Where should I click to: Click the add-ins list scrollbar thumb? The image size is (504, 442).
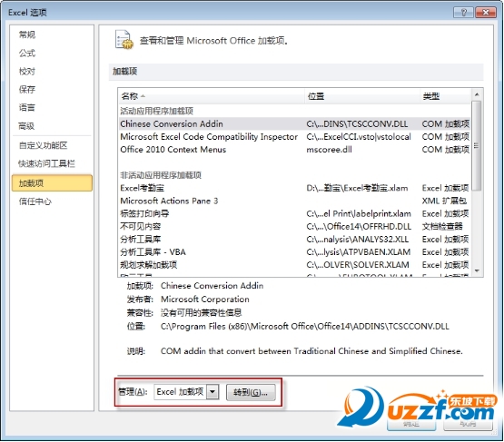[x=477, y=146]
